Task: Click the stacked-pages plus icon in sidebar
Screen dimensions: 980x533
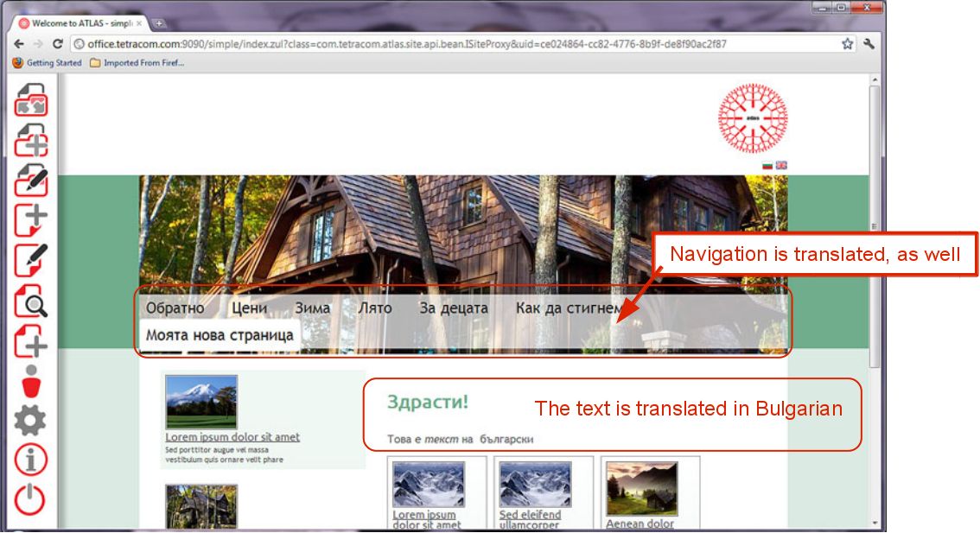Action: [31, 140]
